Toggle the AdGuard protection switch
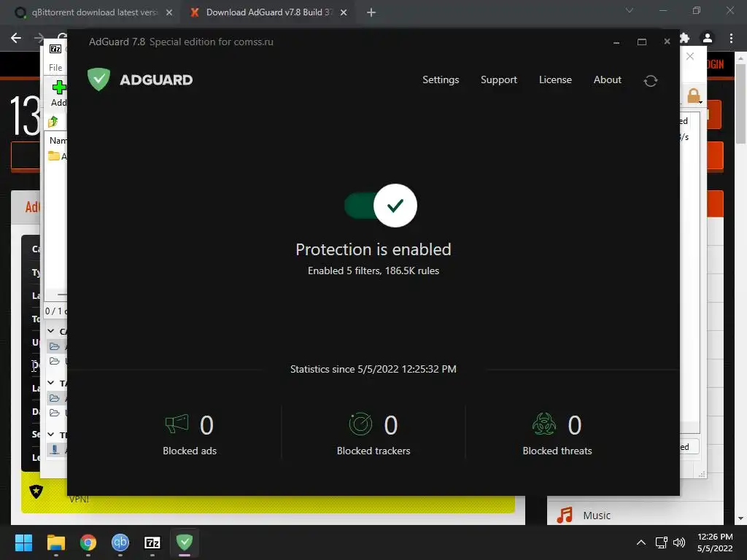Viewport: 747px width, 560px height. [x=380, y=205]
